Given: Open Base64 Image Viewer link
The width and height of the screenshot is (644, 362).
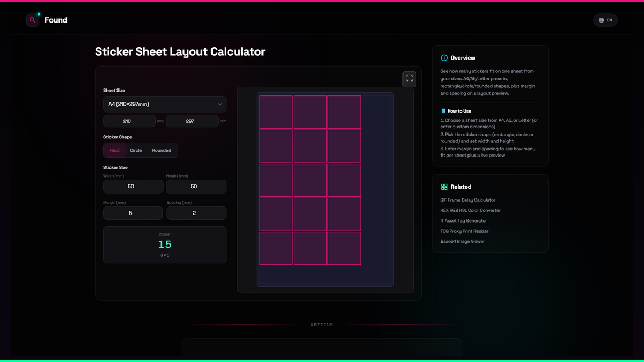Looking at the screenshot, I should click(463, 241).
